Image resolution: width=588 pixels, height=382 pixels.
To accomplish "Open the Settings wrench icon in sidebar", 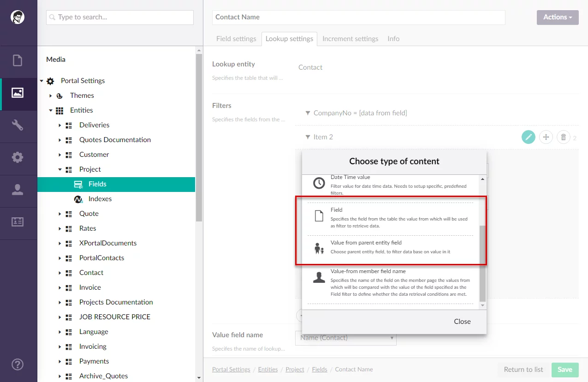I will (18, 125).
